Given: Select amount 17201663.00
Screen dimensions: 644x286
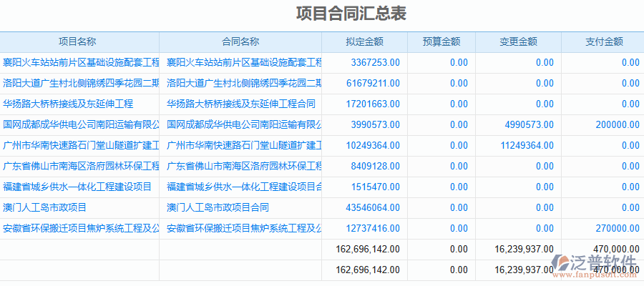Looking at the screenshot, I should click(373, 104).
